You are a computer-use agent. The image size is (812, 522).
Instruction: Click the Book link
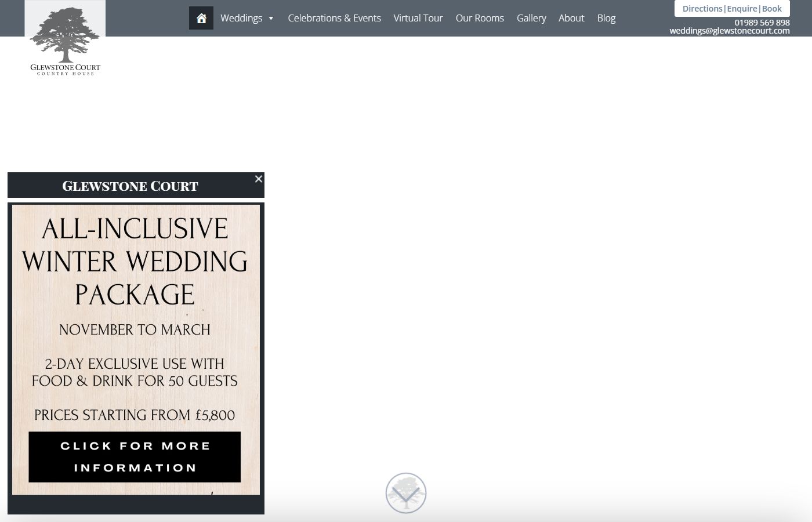click(x=772, y=9)
